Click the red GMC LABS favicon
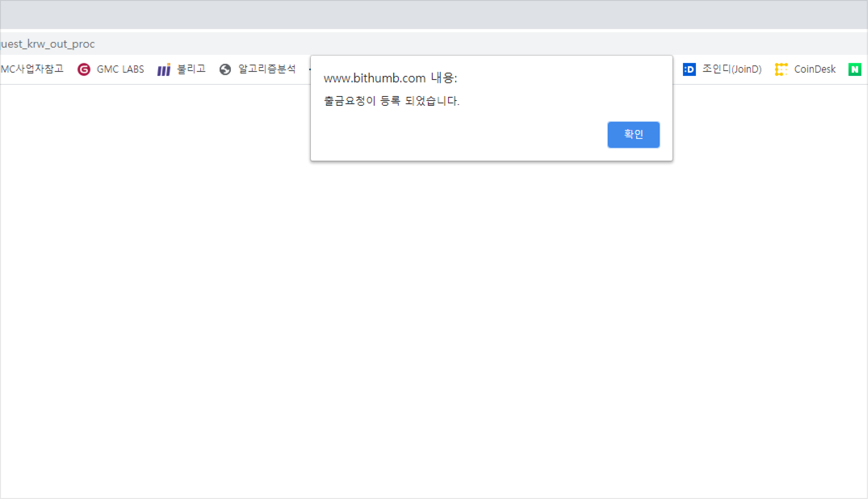 click(x=83, y=70)
